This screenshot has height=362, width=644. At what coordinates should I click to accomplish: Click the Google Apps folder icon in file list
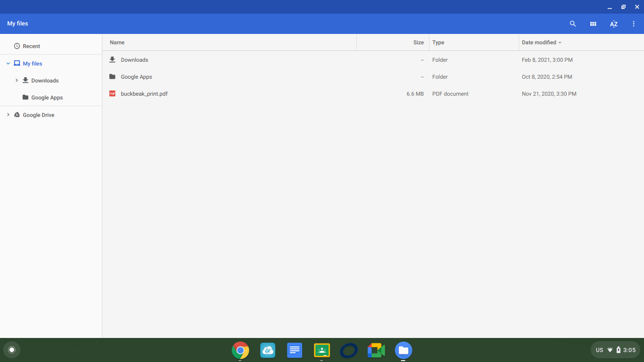click(112, 77)
